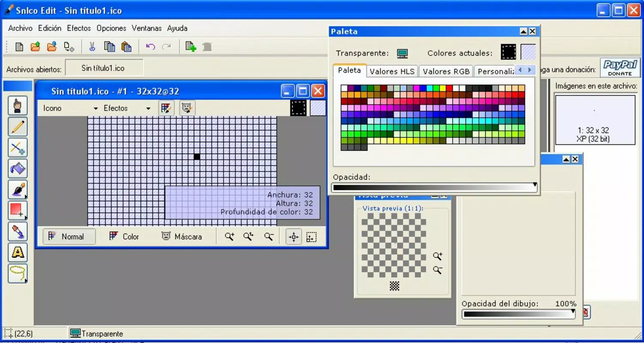Select the Line tool

[x=18, y=148]
